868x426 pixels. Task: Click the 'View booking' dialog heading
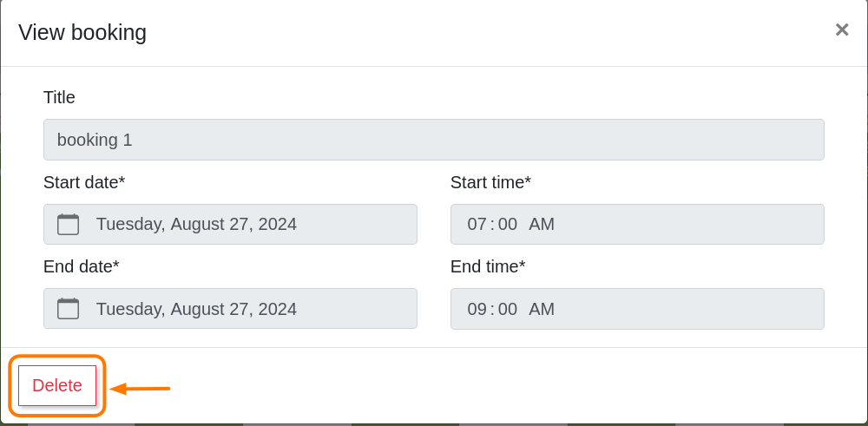coord(82,33)
